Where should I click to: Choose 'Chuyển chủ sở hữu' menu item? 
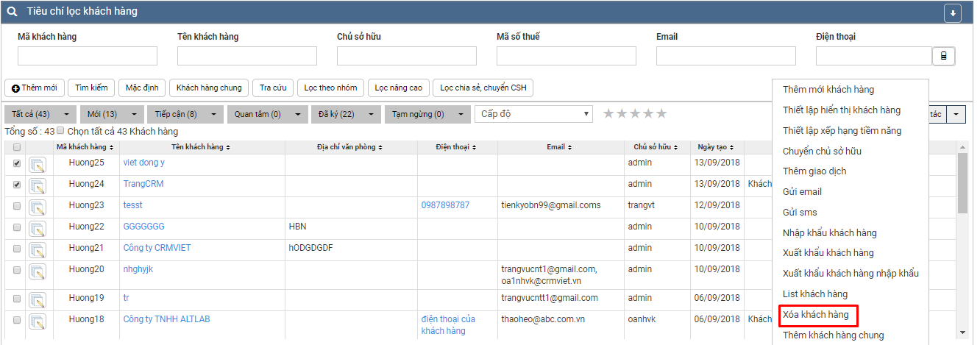[x=822, y=151]
